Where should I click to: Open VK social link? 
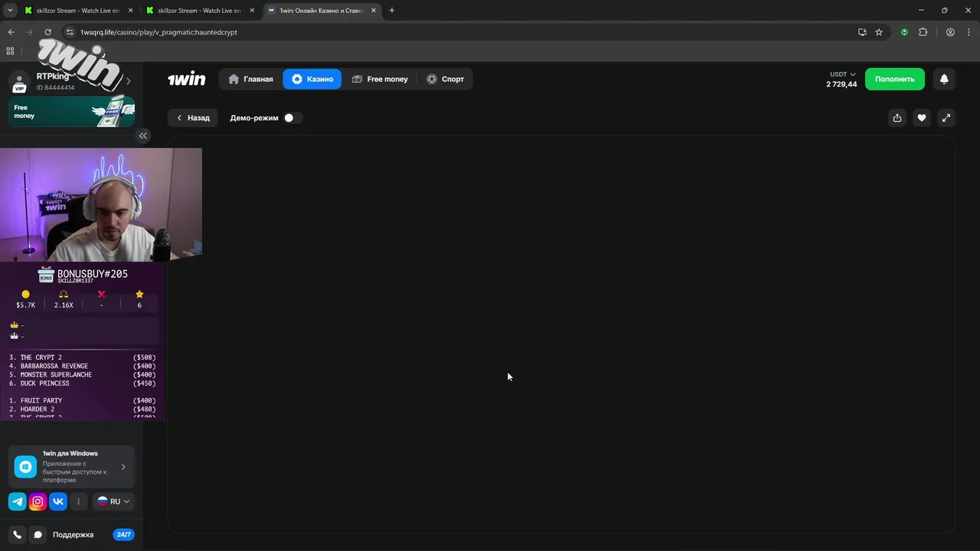coord(58,502)
